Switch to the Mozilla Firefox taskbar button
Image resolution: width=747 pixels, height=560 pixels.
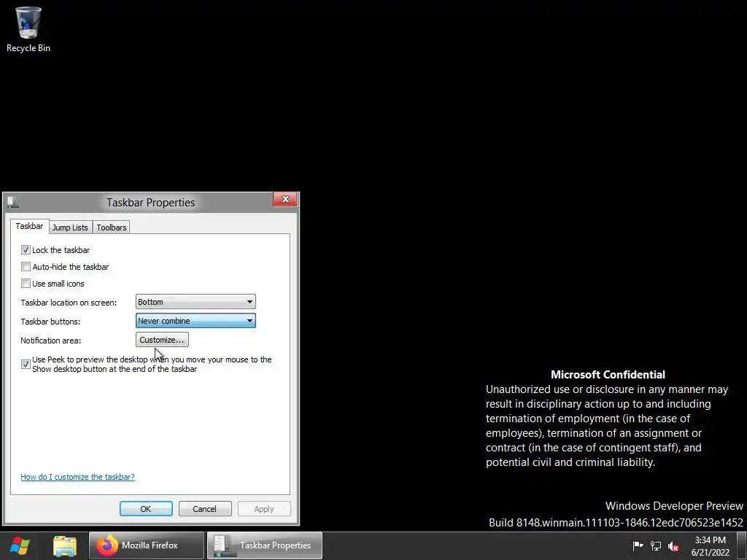[x=146, y=545]
